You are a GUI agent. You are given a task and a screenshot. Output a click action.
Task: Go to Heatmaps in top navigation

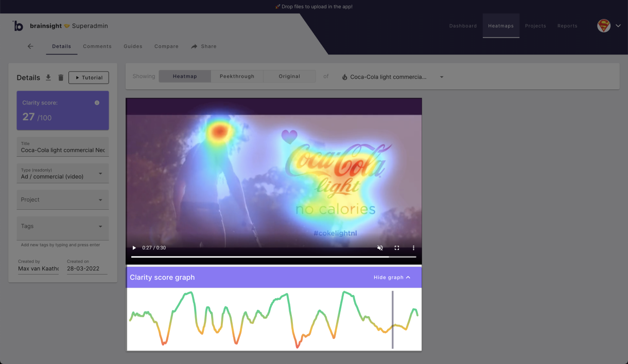[501, 26]
